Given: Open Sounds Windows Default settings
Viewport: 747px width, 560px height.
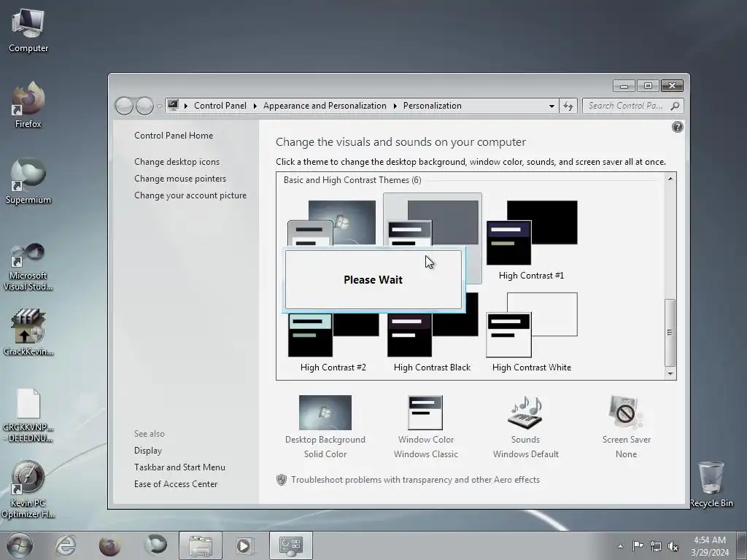Looking at the screenshot, I should pos(525,427).
